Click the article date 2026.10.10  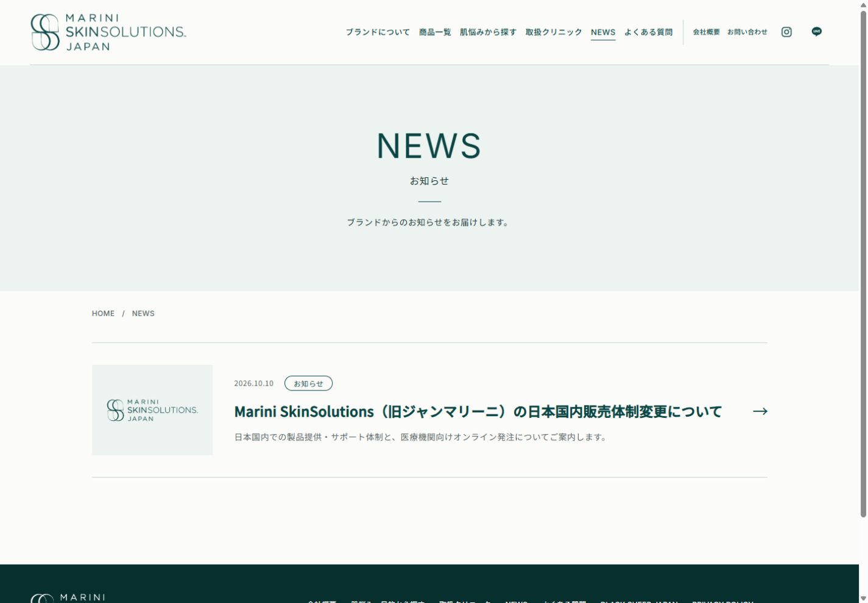click(253, 383)
